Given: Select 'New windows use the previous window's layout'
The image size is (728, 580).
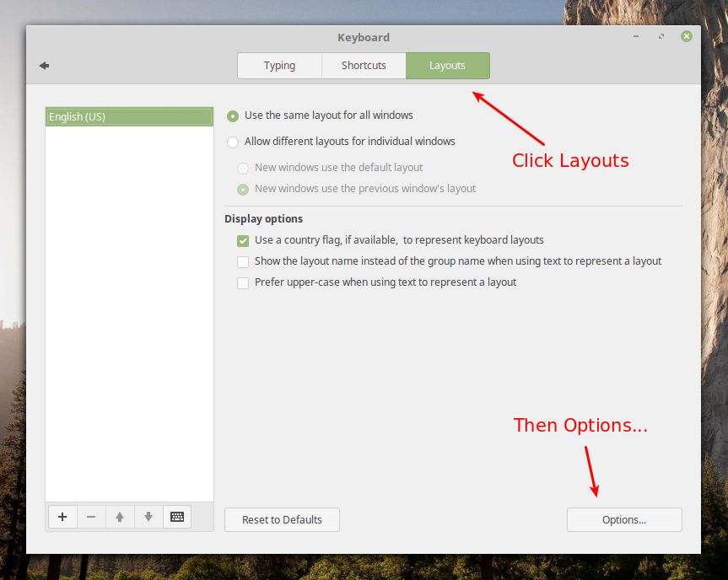Looking at the screenshot, I should click(x=243, y=190).
